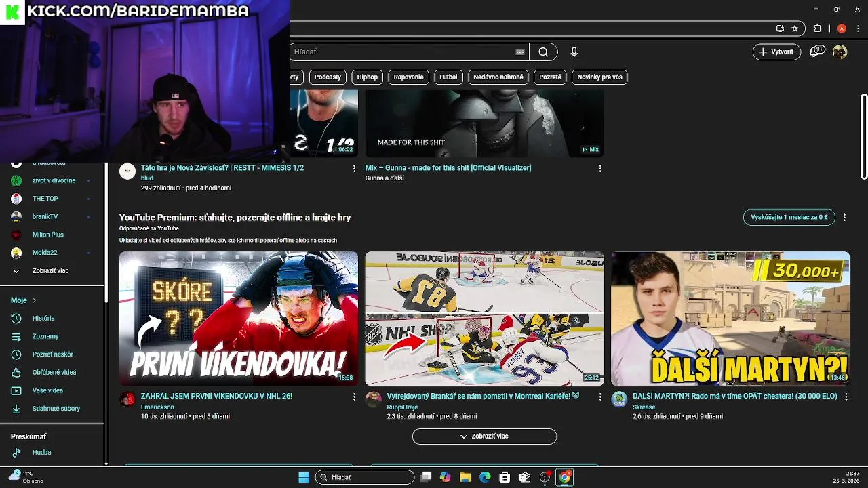
Task: Click the search magnifier button
Action: pyautogui.click(x=543, y=52)
